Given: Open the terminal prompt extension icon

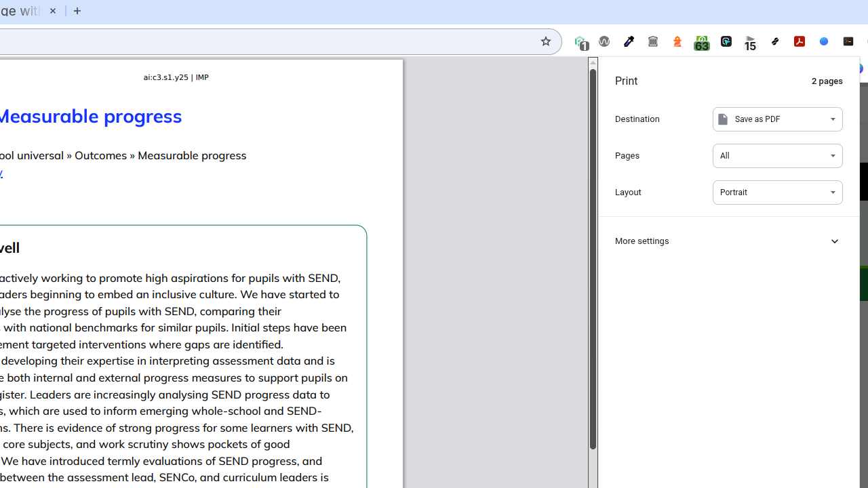Looking at the screenshot, I should (x=848, y=41).
